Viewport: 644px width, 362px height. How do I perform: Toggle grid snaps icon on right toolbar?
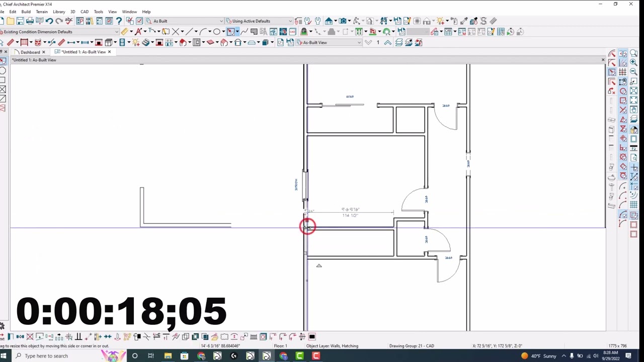point(623,72)
